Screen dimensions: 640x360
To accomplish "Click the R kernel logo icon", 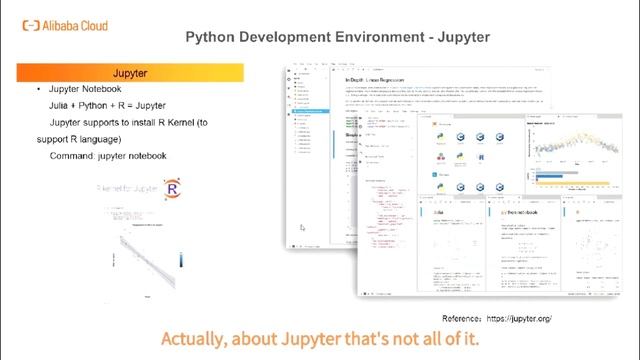I will point(172,189).
